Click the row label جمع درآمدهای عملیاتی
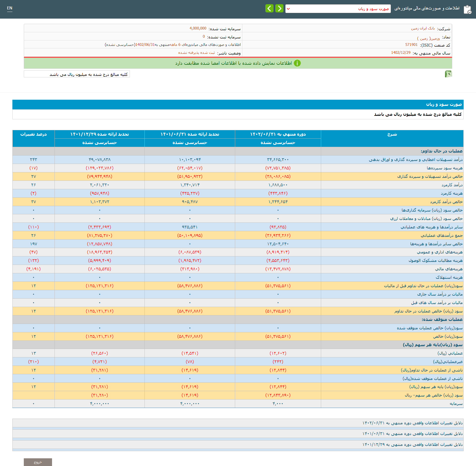476x466 pixels. pyautogui.click(x=442, y=236)
